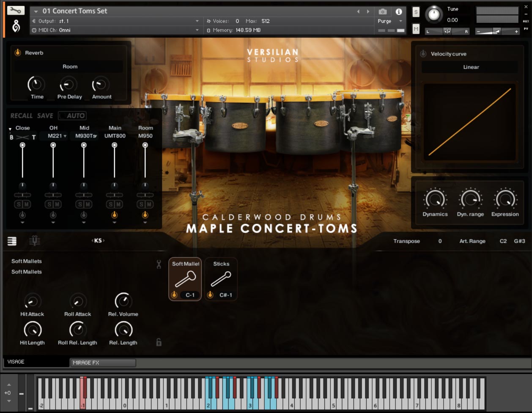The height and width of the screenshot is (413, 532).
Task: Switch to the VISAGE tab
Action: 36,362
